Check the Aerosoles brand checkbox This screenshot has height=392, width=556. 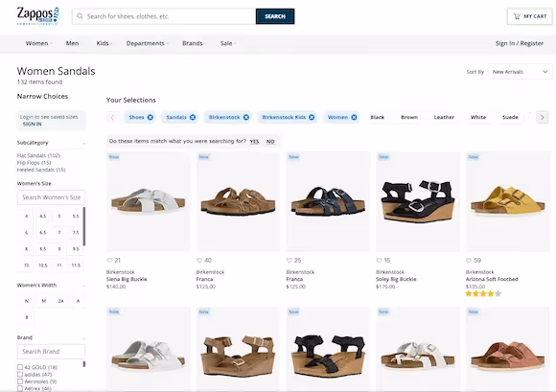[x=20, y=381]
